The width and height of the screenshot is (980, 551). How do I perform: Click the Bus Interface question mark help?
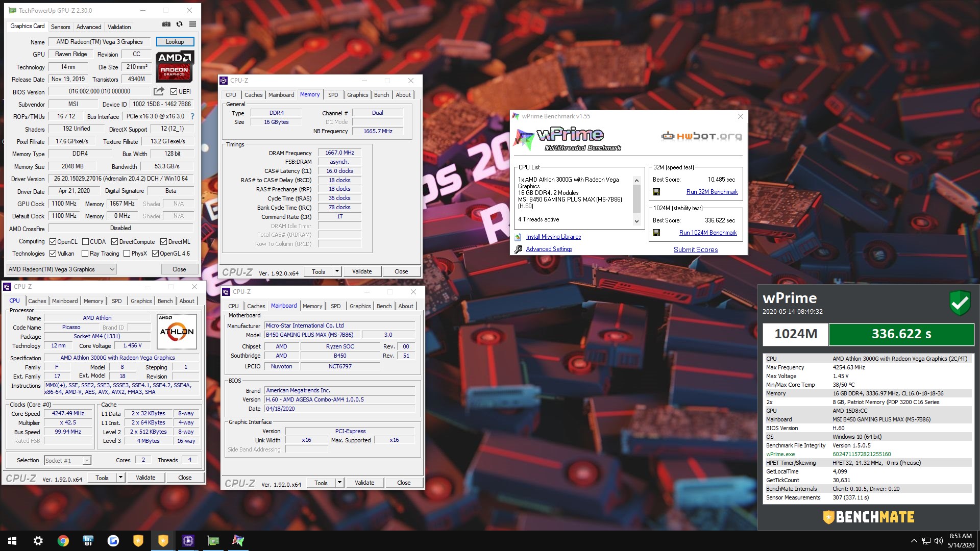(192, 116)
